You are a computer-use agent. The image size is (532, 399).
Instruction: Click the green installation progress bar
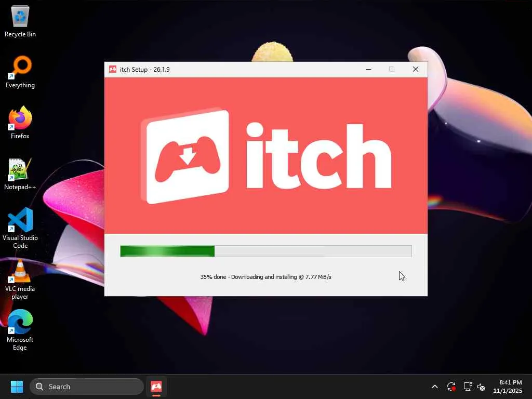pos(266,251)
